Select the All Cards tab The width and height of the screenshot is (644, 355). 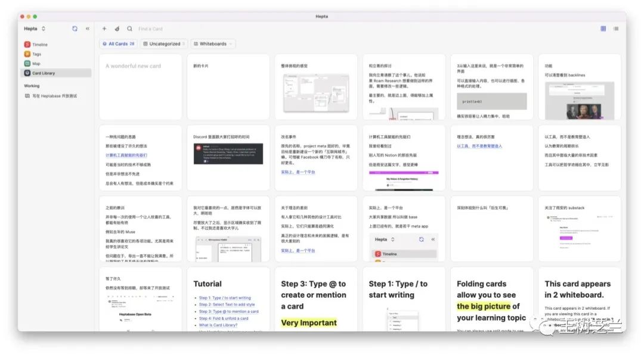118,43
